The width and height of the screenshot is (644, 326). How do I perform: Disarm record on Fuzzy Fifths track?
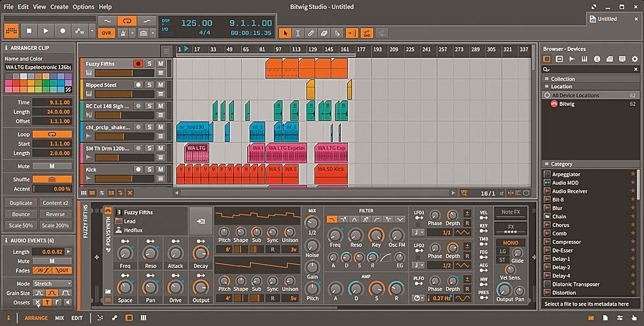(x=137, y=64)
